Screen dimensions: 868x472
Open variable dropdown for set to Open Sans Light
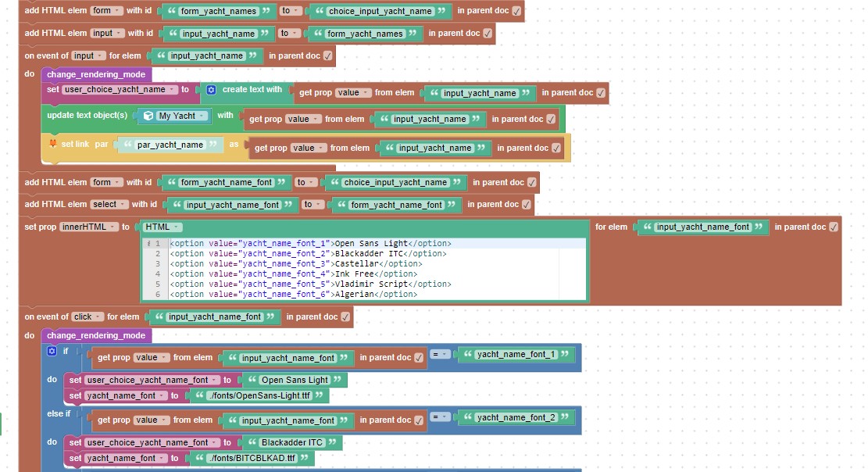pos(152,380)
